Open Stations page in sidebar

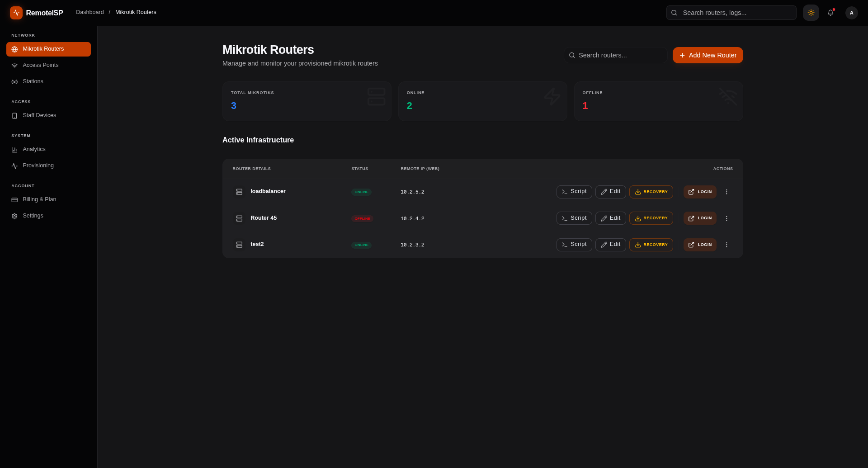tap(48, 82)
